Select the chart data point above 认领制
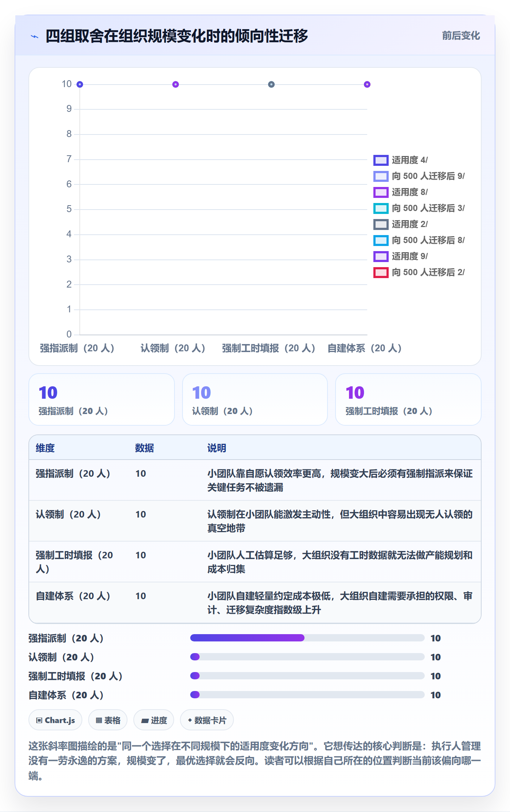This screenshot has width=510, height=812. (176, 85)
